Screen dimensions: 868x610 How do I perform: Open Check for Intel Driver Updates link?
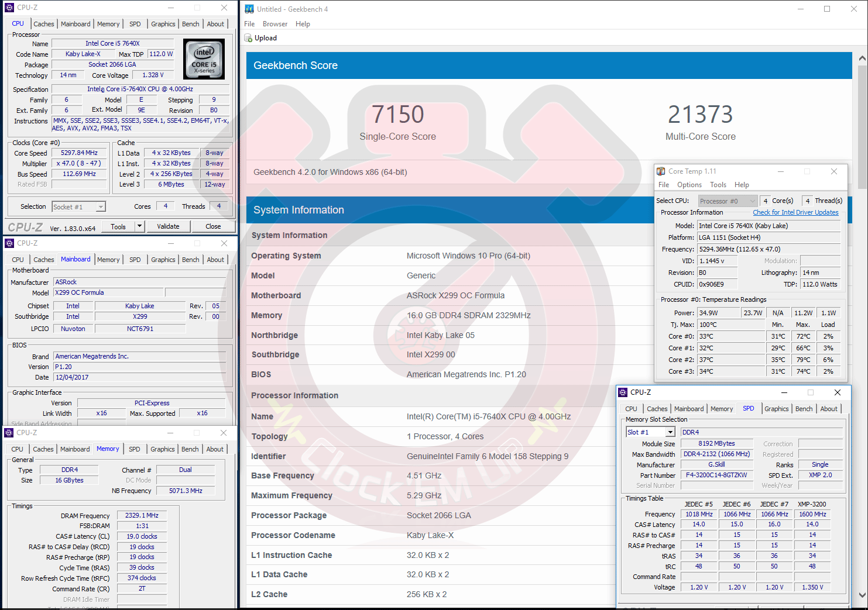click(x=795, y=212)
